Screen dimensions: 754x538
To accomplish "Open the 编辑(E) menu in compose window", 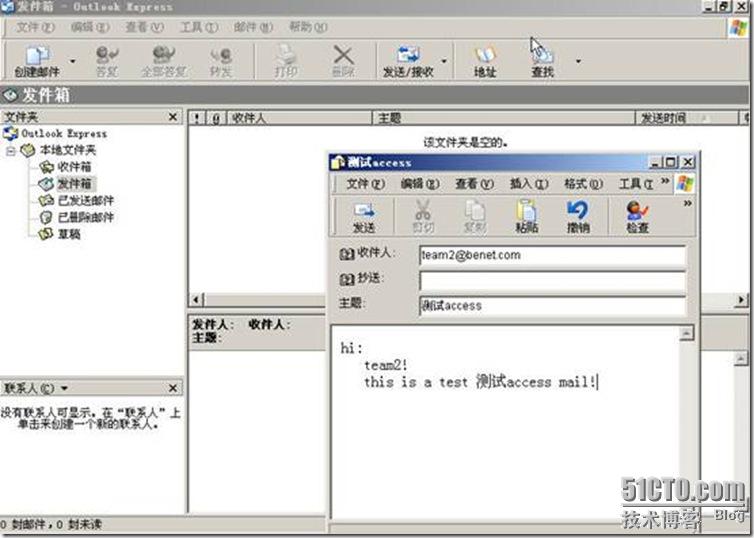I will click(420, 184).
